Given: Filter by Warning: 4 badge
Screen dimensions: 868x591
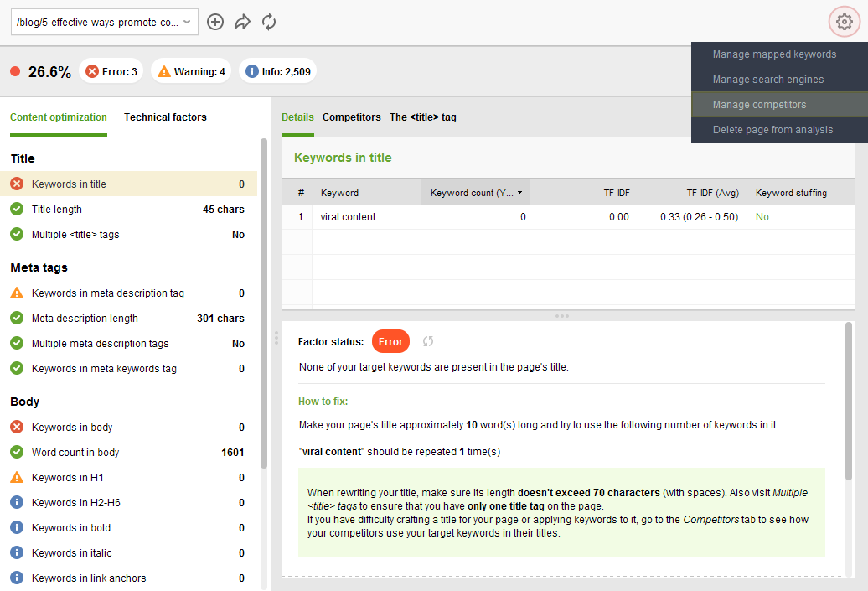Looking at the screenshot, I should (191, 71).
